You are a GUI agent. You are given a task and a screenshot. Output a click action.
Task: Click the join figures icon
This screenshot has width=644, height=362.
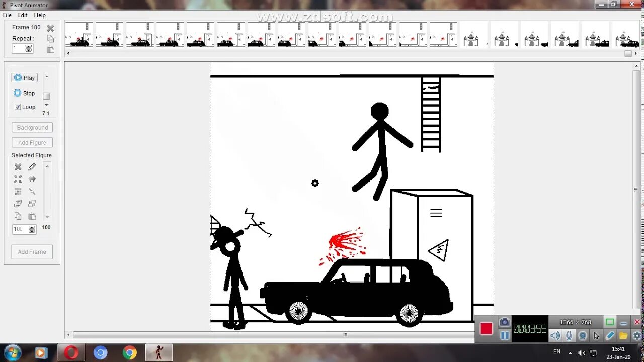[32, 192]
